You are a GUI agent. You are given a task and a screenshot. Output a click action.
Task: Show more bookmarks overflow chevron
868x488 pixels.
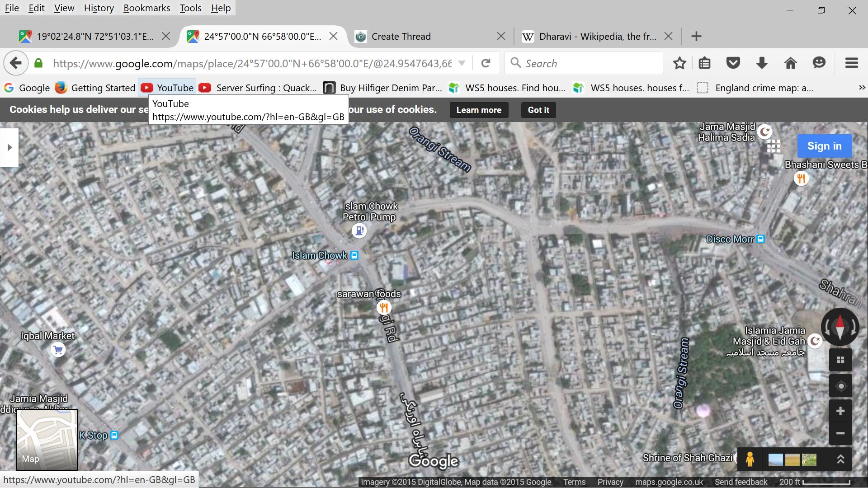(x=862, y=88)
